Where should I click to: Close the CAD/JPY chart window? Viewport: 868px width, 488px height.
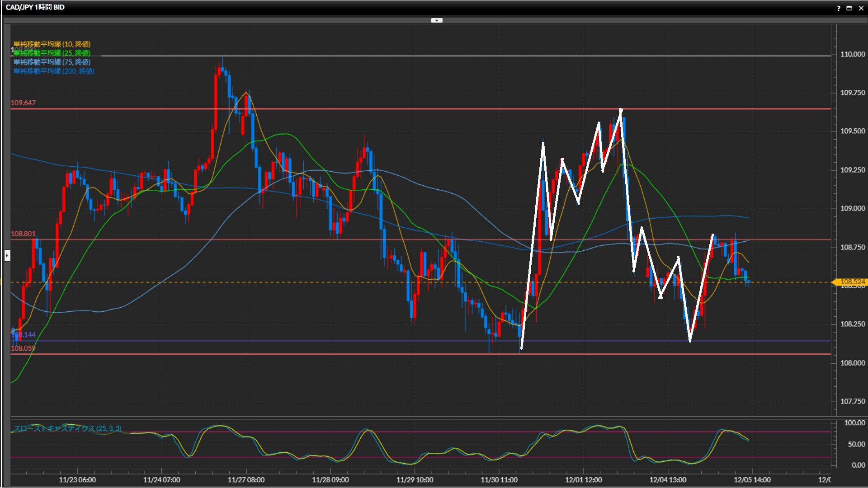(x=861, y=8)
